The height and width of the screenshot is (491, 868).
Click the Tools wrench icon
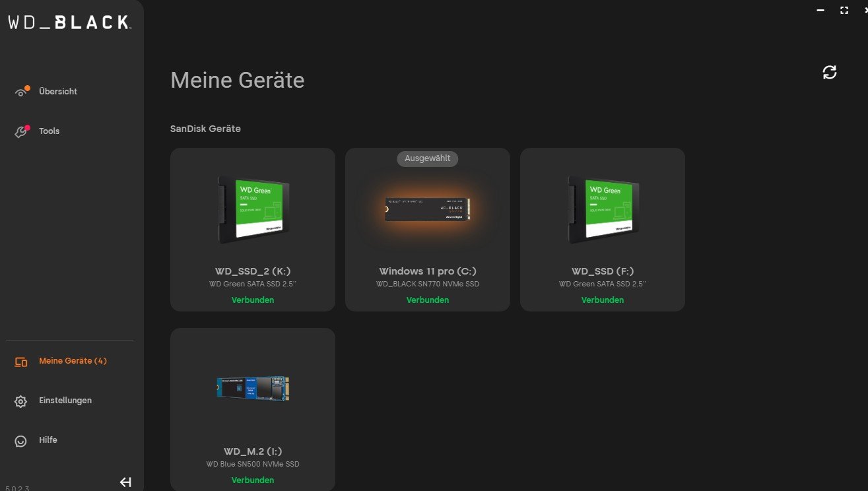[22, 131]
